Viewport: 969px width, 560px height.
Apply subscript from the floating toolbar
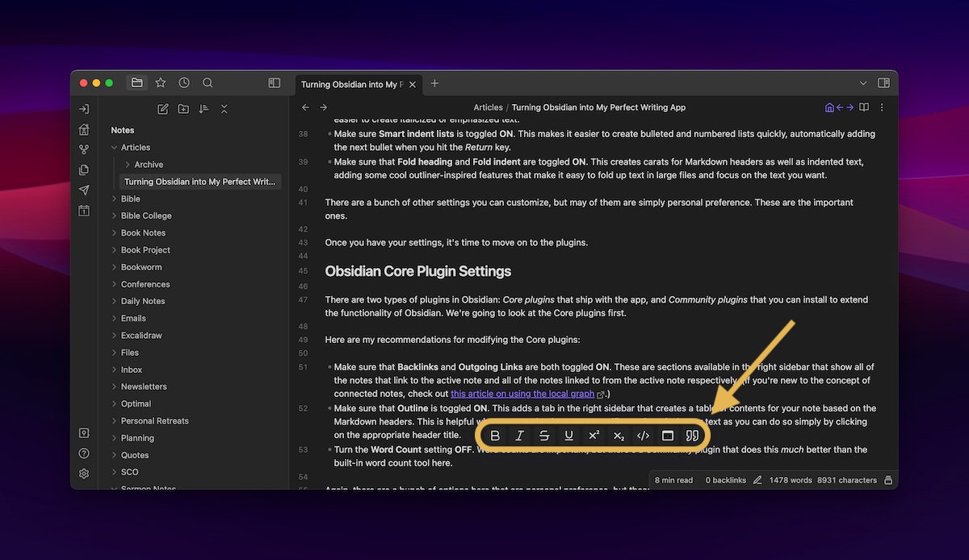click(619, 436)
